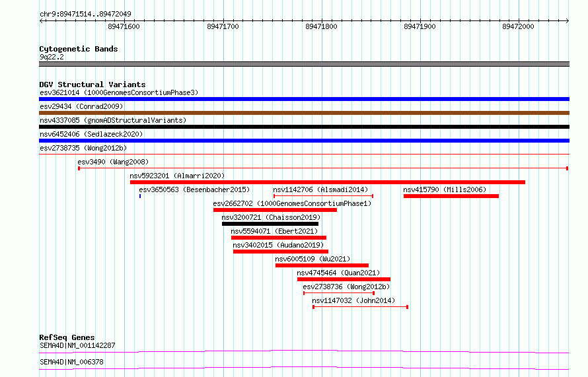The height and width of the screenshot is (377, 588).
Task: Click the nsv5594071 Ebert2021 red bar
Action: [x=279, y=238]
